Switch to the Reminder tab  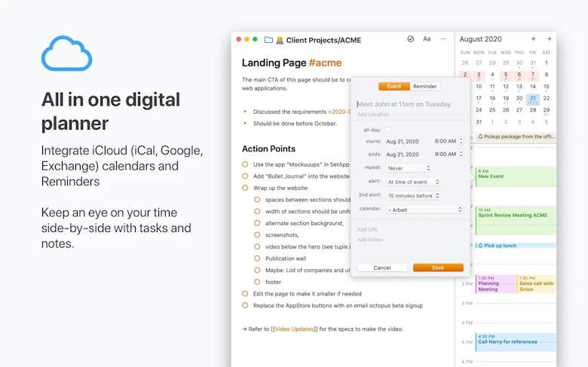[425, 86]
